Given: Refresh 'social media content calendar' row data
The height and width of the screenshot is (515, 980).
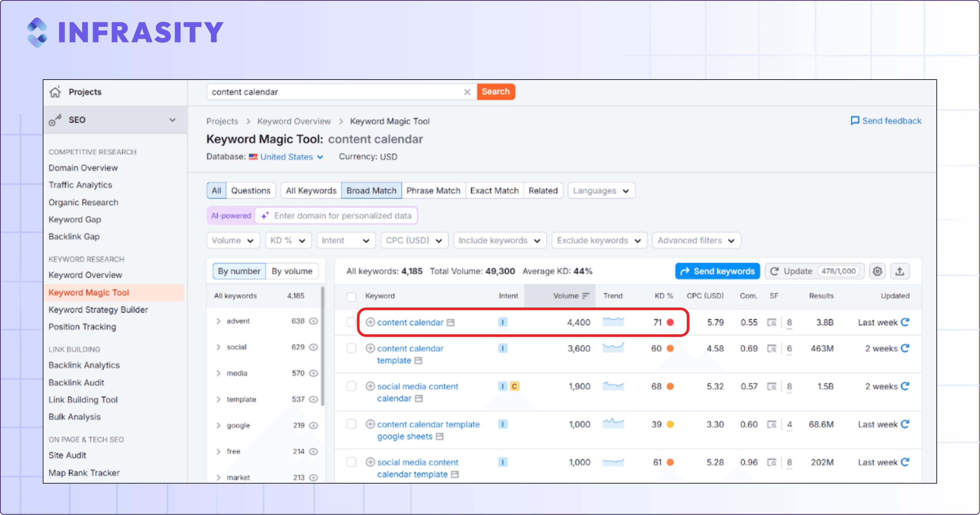Looking at the screenshot, I should click(905, 386).
